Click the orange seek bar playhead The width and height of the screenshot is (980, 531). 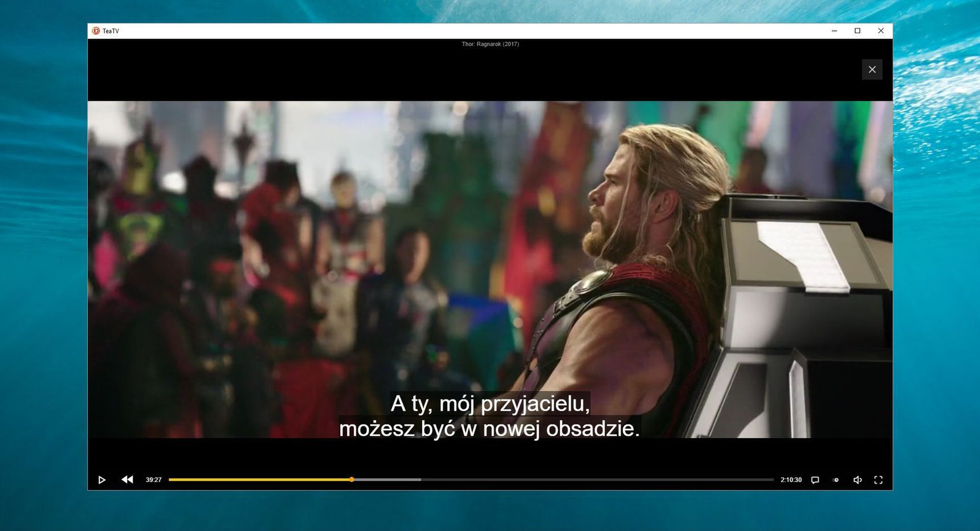[352, 480]
